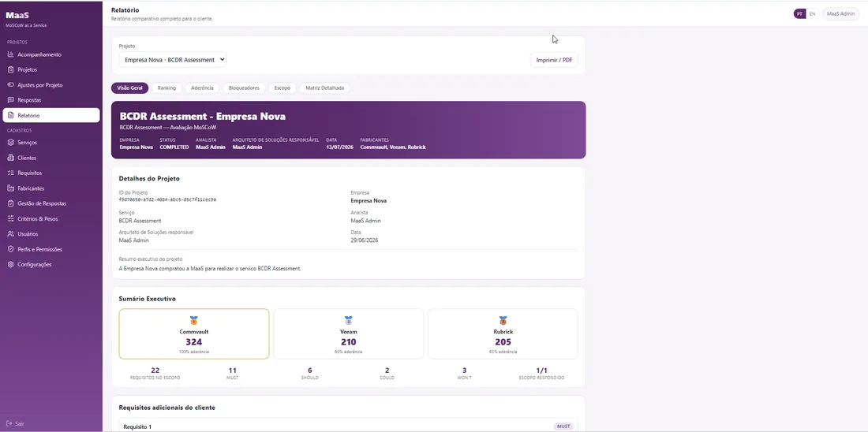The width and height of the screenshot is (868, 432).
Task: Go to Requisitos menu item
Action: (51, 173)
